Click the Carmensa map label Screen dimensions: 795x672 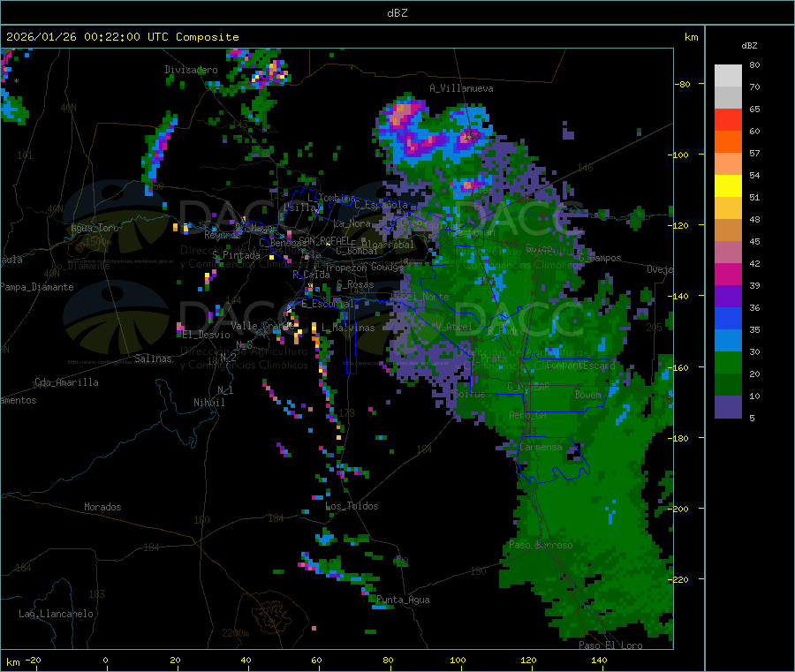click(x=541, y=448)
